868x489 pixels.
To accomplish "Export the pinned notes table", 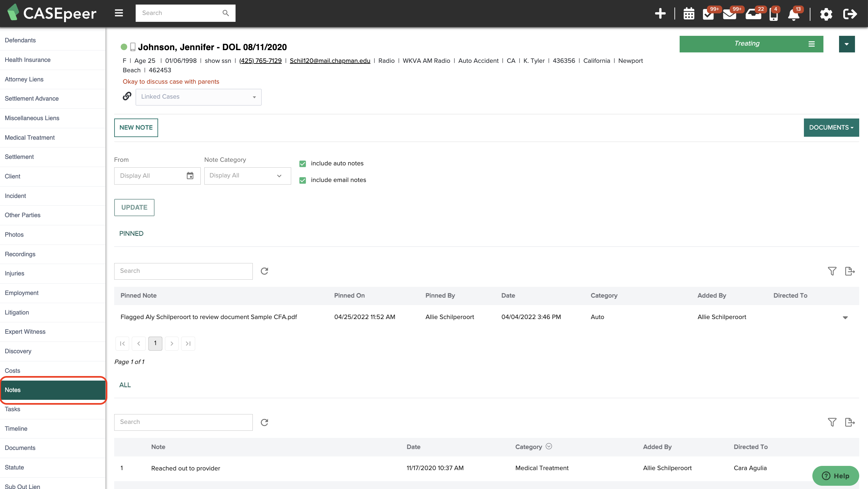I will 850,271.
